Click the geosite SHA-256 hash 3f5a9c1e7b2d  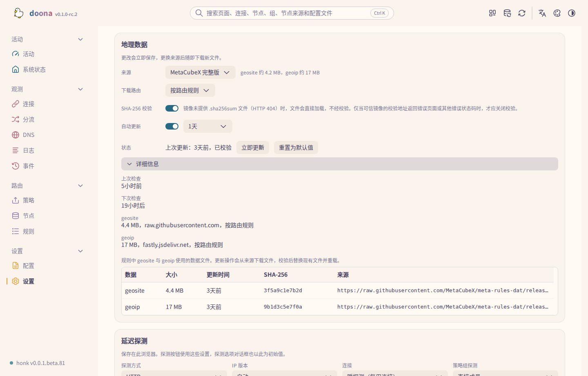coord(283,291)
